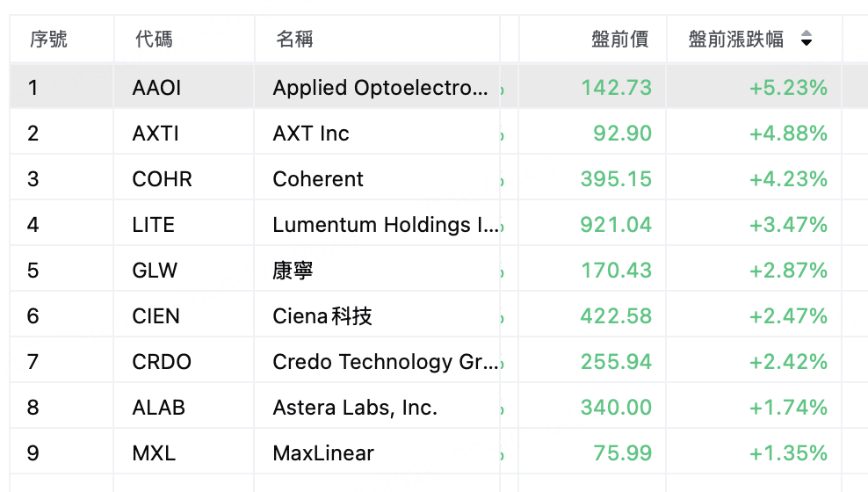Click the 盤前價 column header

click(x=619, y=40)
